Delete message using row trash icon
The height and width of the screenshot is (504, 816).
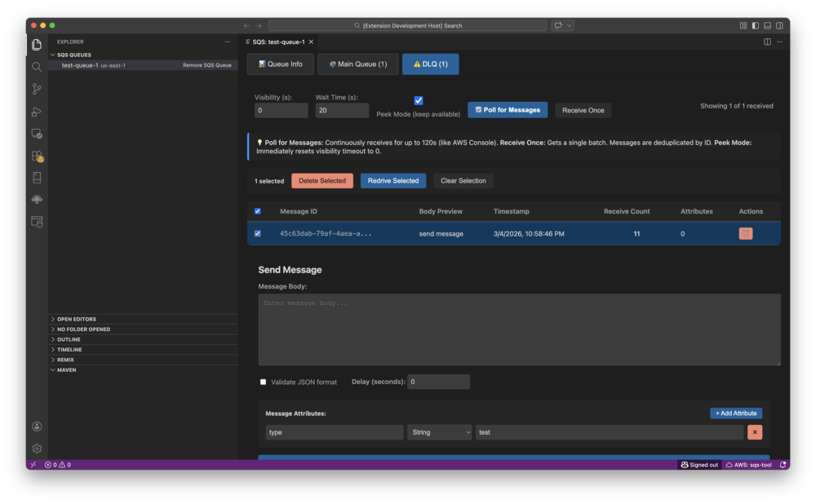[745, 233]
